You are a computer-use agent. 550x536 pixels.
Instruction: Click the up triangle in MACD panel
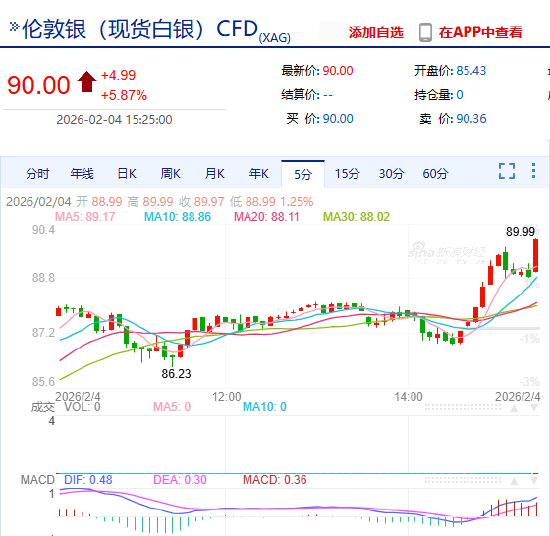pos(514,481)
